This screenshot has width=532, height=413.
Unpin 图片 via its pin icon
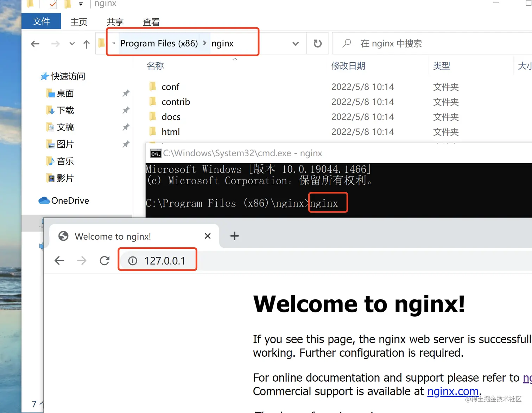[x=126, y=144]
